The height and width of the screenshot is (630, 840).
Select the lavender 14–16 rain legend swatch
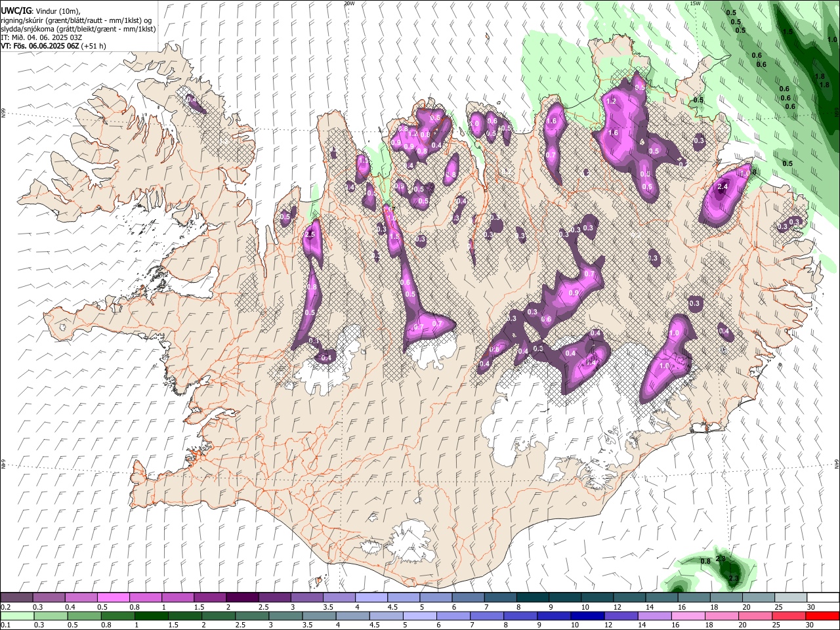[x=654, y=616]
